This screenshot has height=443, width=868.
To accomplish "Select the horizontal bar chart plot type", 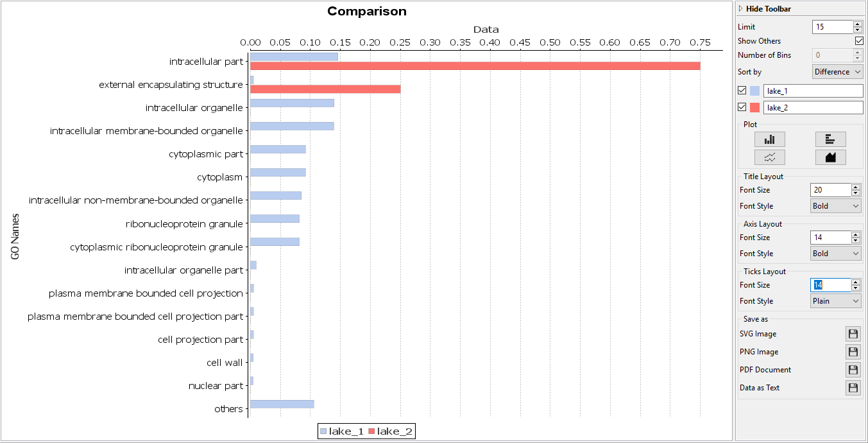I will (830, 139).
